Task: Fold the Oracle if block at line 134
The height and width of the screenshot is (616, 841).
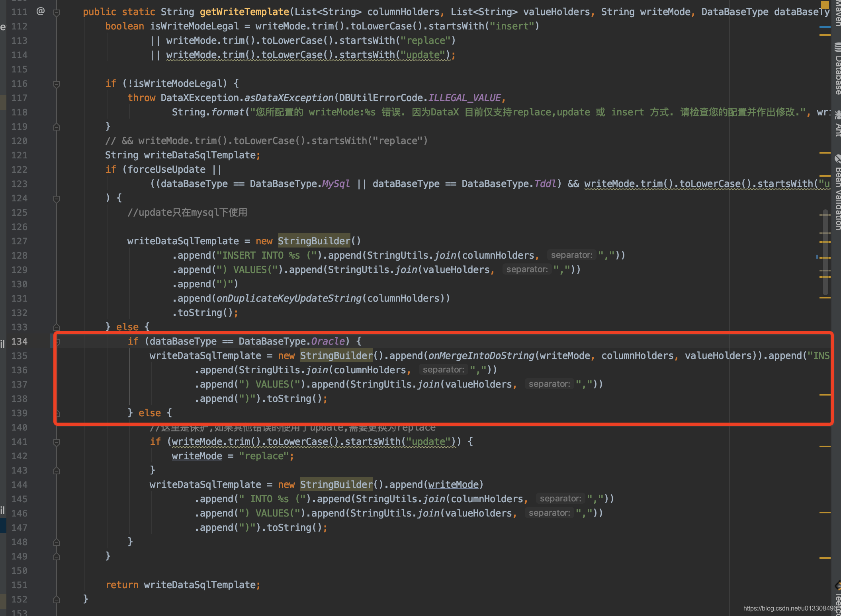Action: click(57, 341)
